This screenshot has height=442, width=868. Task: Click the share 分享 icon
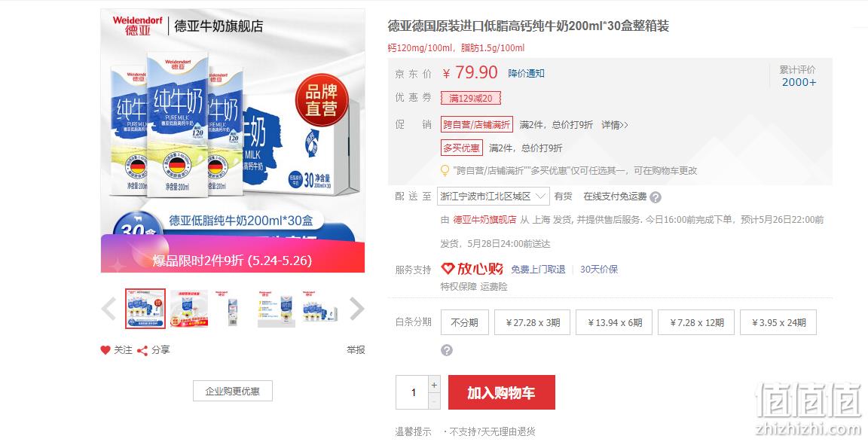pos(142,350)
